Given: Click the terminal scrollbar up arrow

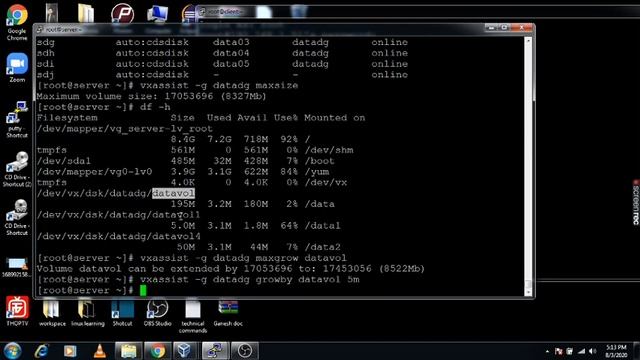Looking at the screenshot, I should pos(529,40).
